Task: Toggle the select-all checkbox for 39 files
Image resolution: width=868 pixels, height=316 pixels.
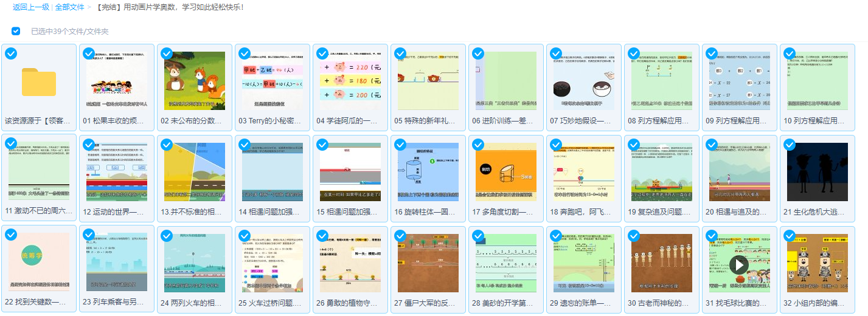Action: point(16,31)
